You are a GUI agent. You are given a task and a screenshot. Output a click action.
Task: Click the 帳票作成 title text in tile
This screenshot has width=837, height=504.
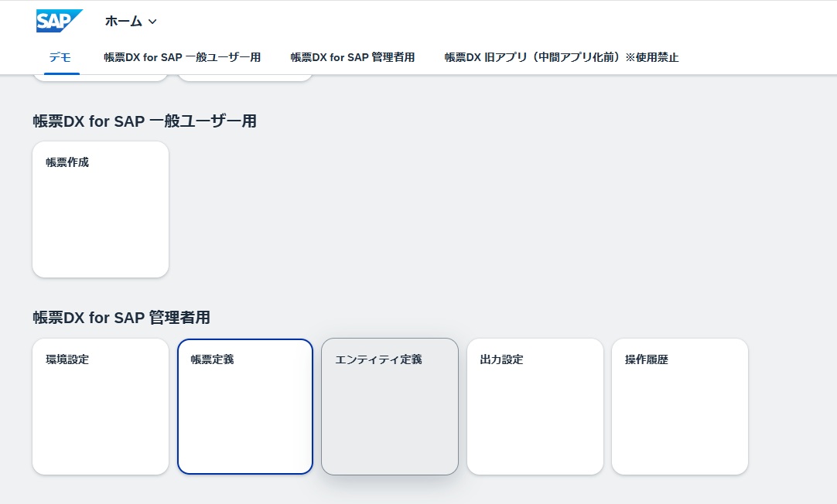67,162
